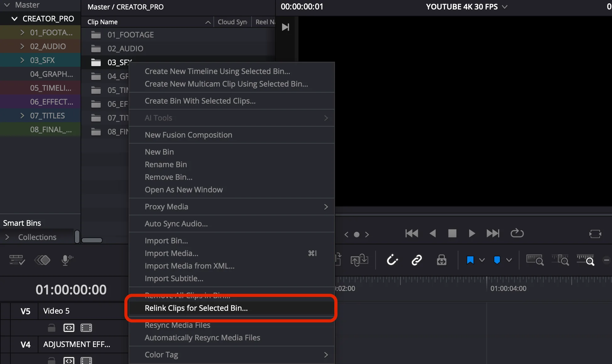Open flag color dropdown arrow

[x=482, y=260]
